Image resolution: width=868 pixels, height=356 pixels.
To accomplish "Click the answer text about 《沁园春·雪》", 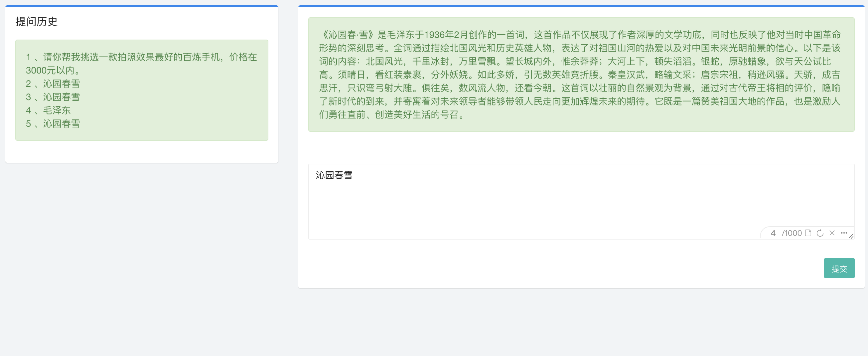I will click(580, 75).
